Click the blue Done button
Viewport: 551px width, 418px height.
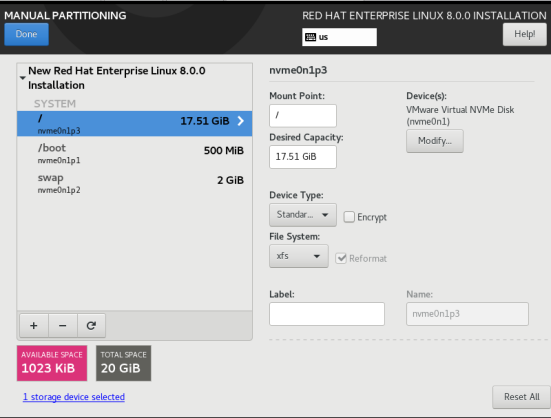coord(26,34)
